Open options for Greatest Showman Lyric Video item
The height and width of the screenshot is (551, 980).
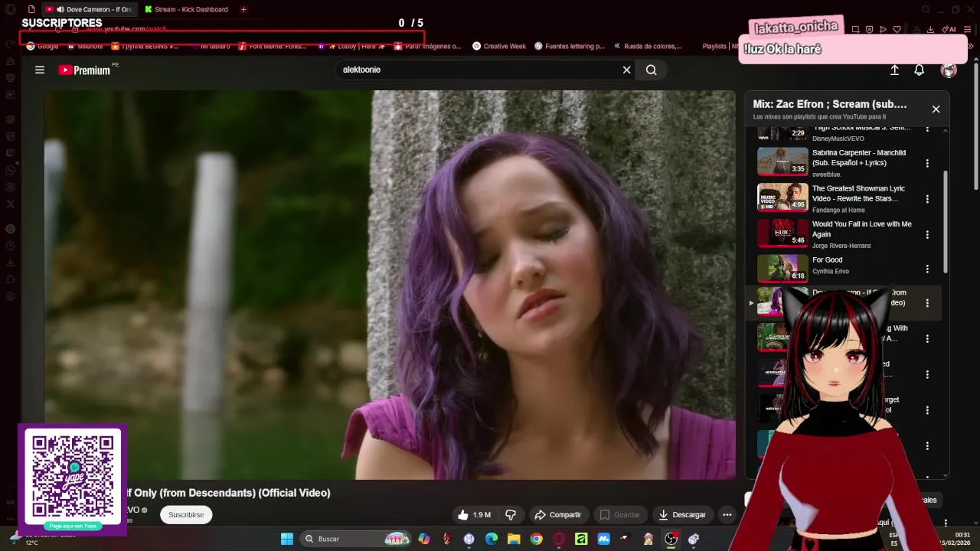pos(927,199)
